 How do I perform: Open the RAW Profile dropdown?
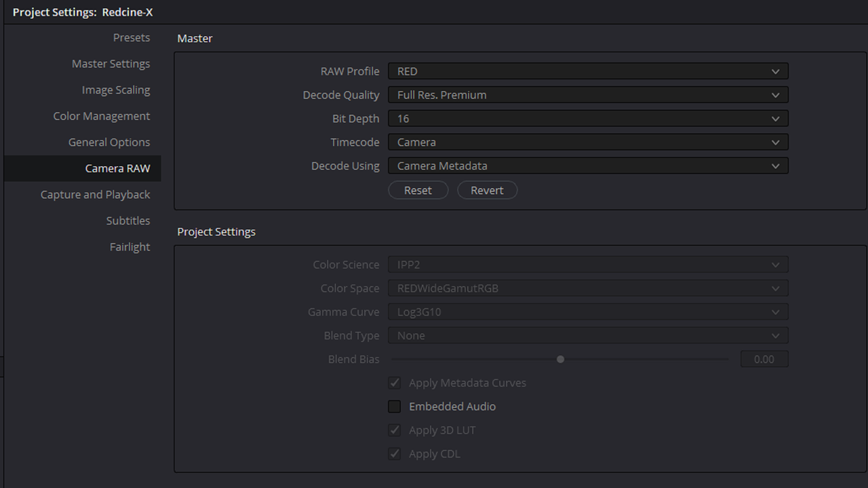588,71
